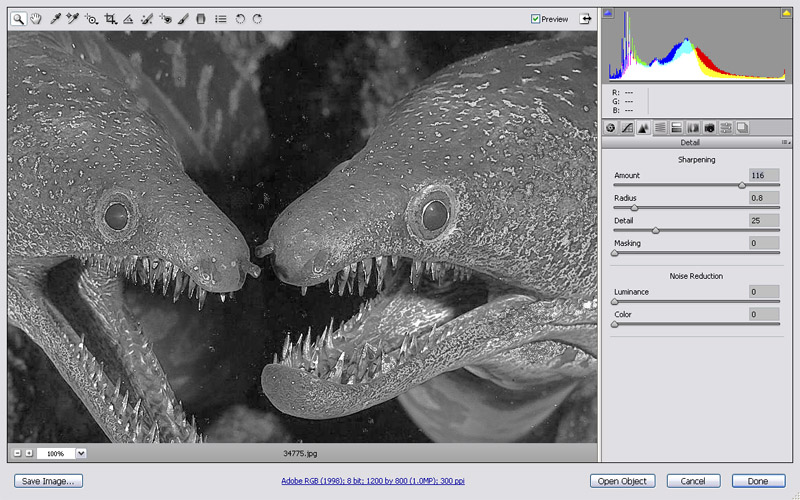Select the Zoom tool

18,18
